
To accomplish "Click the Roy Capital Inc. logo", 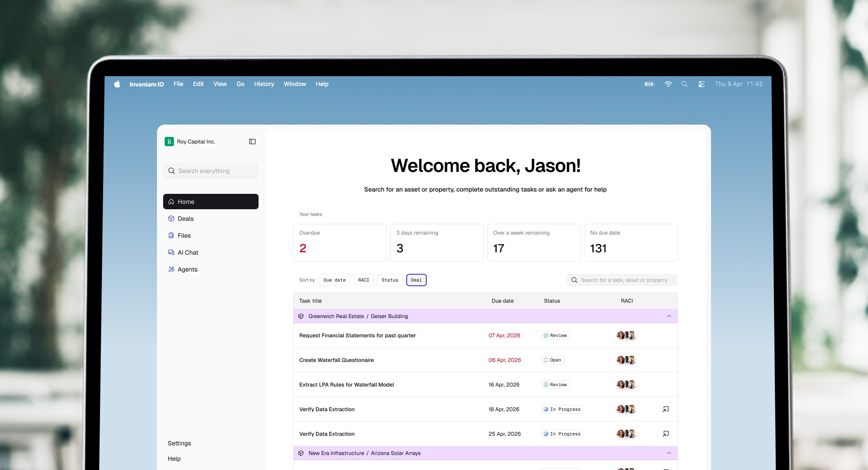I will pos(169,142).
